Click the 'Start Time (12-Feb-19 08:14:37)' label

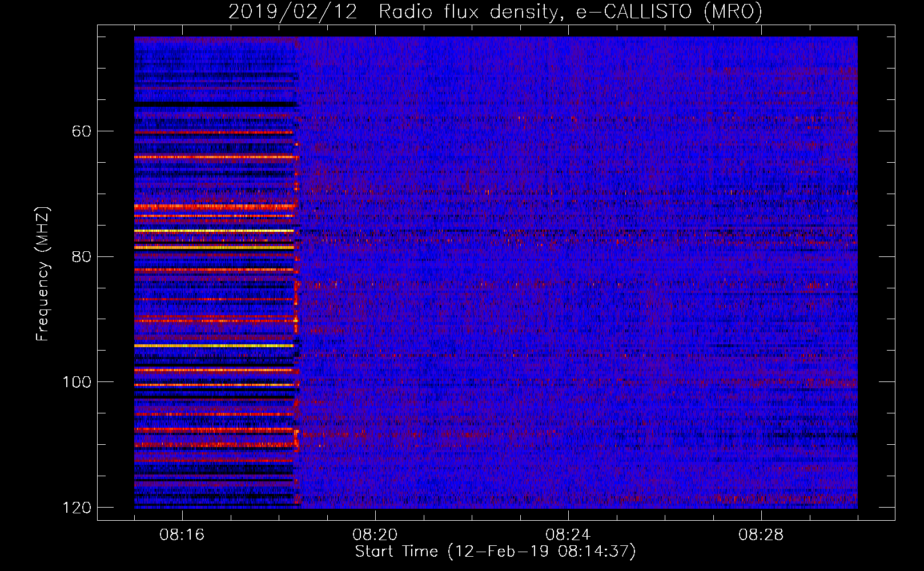coord(495,552)
